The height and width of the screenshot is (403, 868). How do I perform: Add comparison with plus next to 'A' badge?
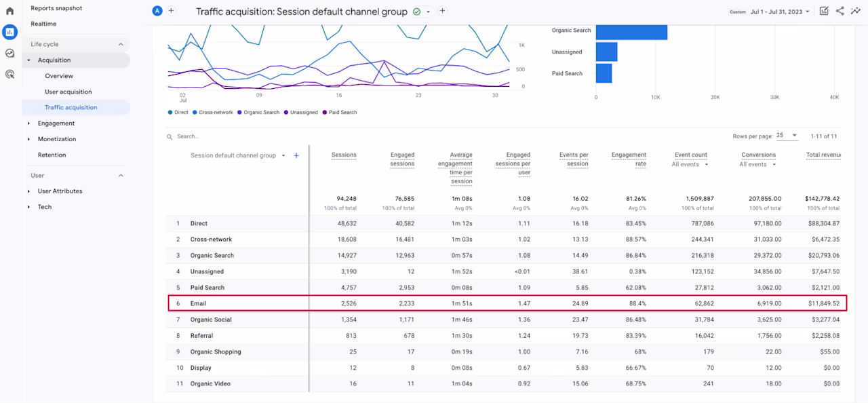point(171,11)
